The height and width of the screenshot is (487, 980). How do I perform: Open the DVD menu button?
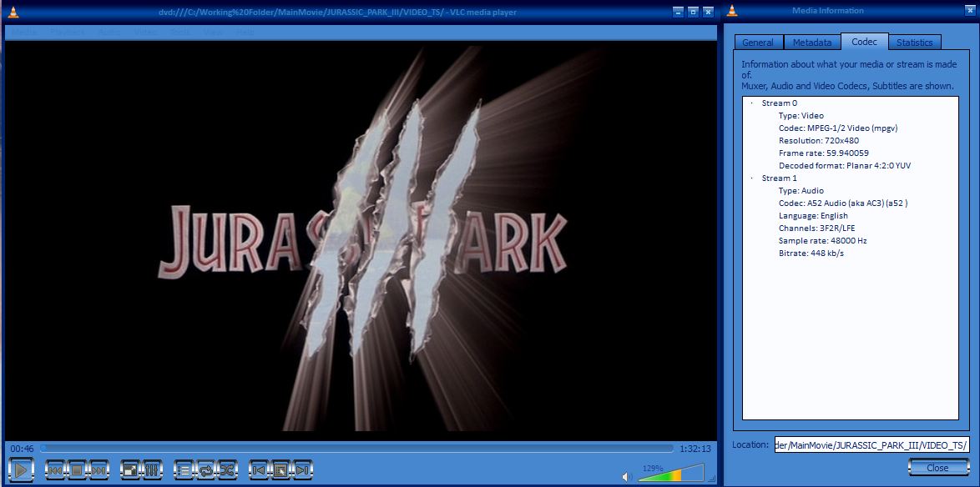click(280, 470)
